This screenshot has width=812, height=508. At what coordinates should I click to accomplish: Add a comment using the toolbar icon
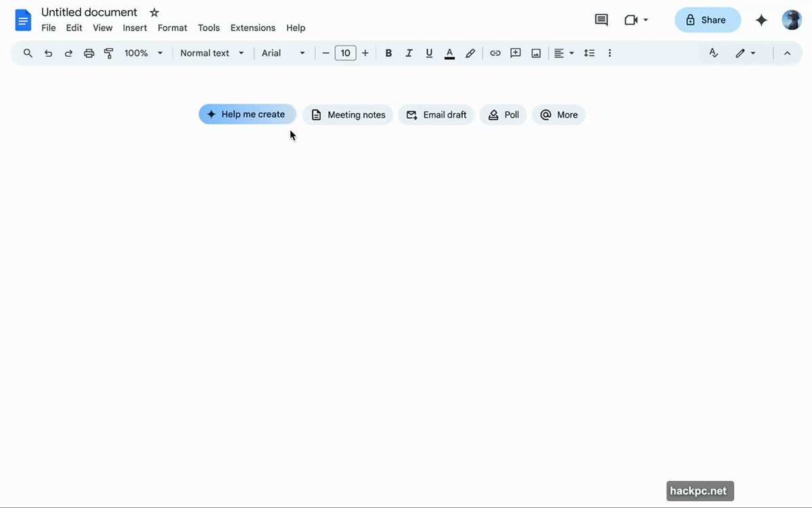(x=516, y=53)
